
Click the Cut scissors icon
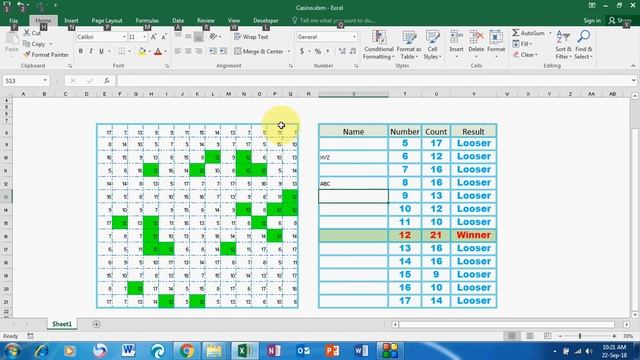click(x=27, y=33)
